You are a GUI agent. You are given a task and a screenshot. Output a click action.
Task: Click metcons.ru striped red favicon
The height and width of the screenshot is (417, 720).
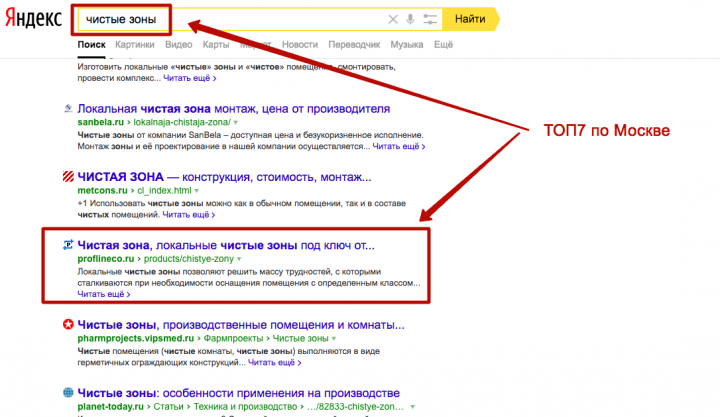click(x=68, y=176)
